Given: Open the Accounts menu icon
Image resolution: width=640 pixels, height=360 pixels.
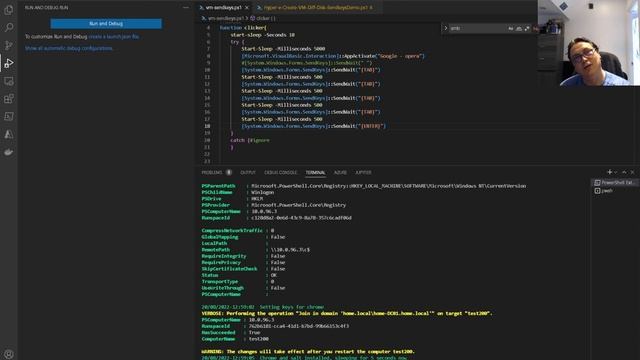Looking at the screenshot, I should point(9,354).
